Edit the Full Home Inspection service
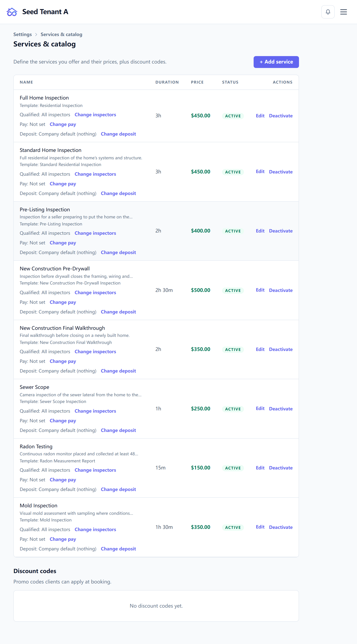The width and height of the screenshot is (357, 644). point(260,116)
